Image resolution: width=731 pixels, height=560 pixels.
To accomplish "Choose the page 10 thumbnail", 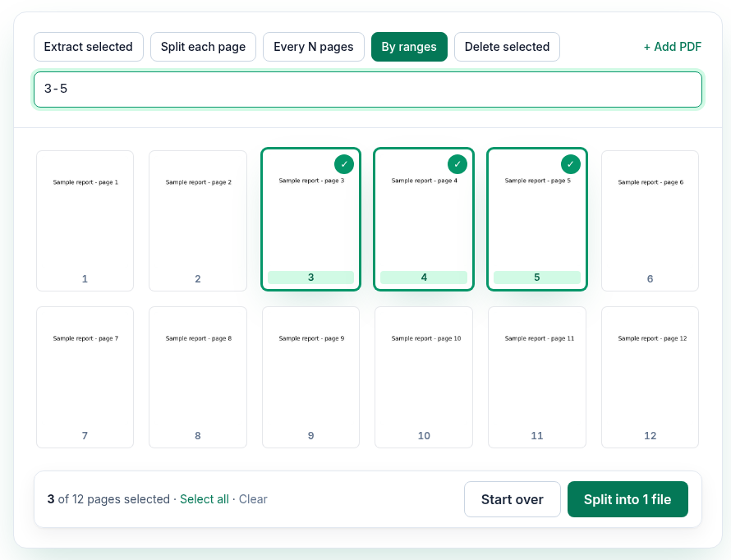I will [x=424, y=378].
